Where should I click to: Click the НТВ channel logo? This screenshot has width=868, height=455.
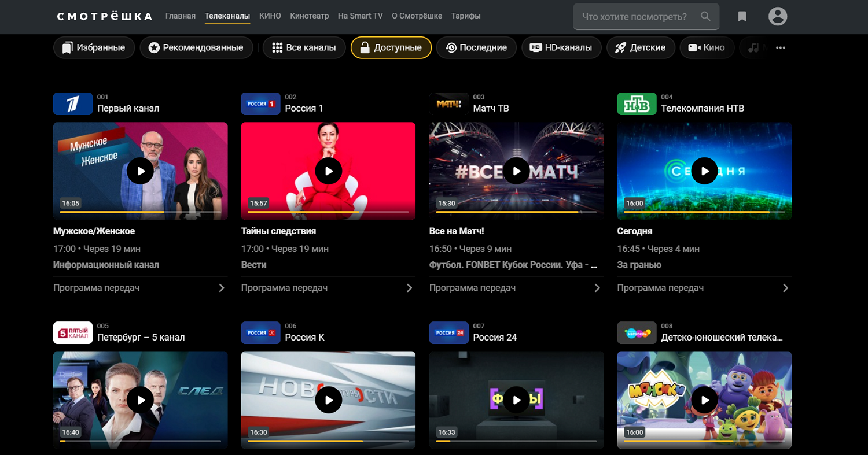point(637,103)
